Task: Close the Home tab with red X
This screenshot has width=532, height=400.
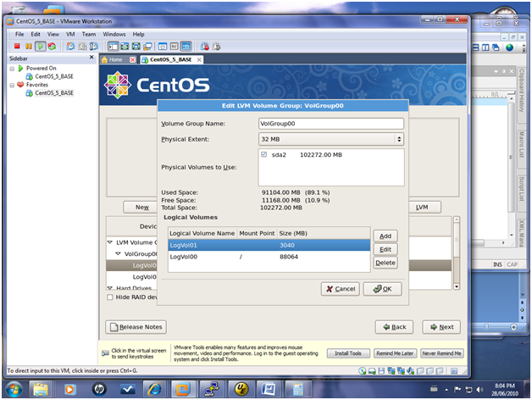Action: click(133, 60)
